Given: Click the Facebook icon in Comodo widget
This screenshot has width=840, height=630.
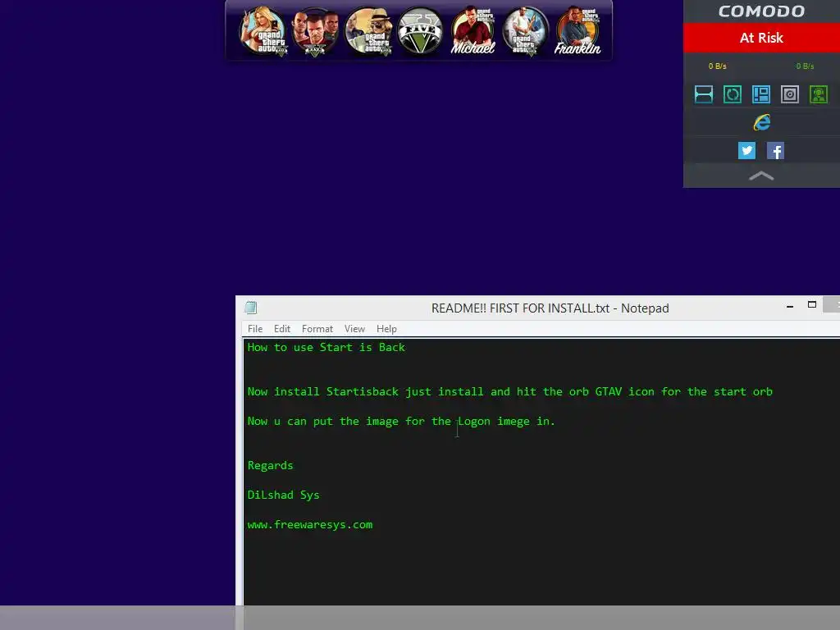Looking at the screenshot, I should [776, 151].
